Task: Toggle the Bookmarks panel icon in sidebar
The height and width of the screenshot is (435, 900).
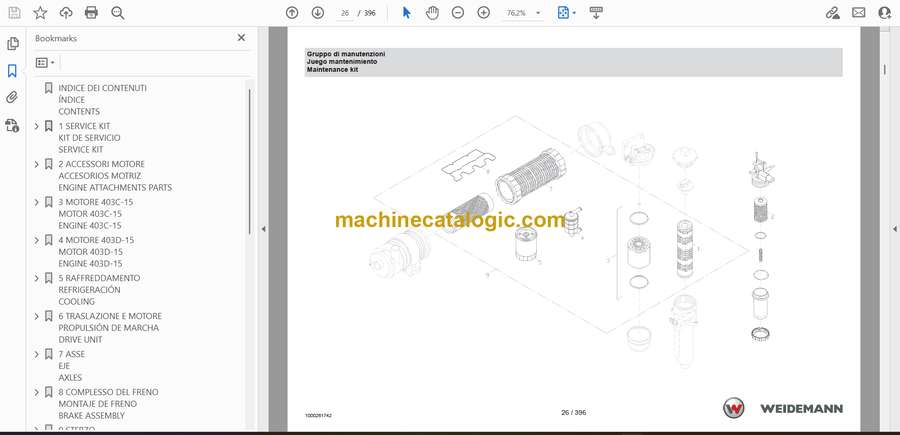Action: point(13,71)
